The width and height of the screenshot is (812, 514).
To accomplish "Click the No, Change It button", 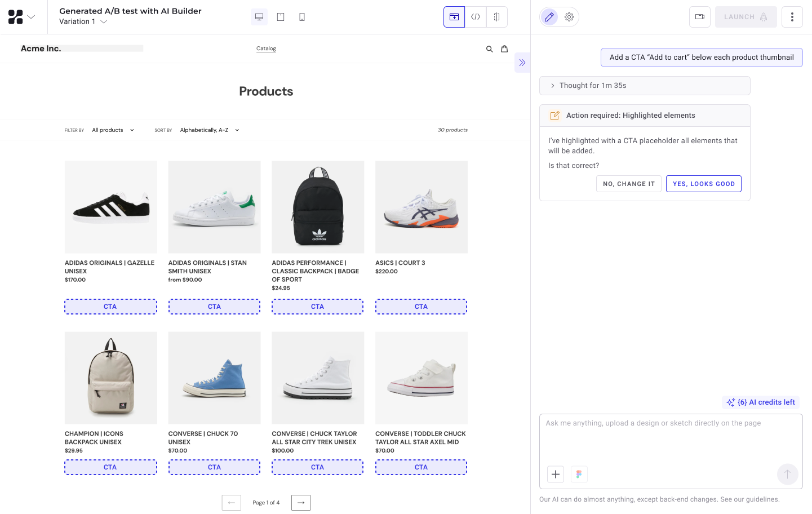I will pyautogui.click(x=629, y=184).
